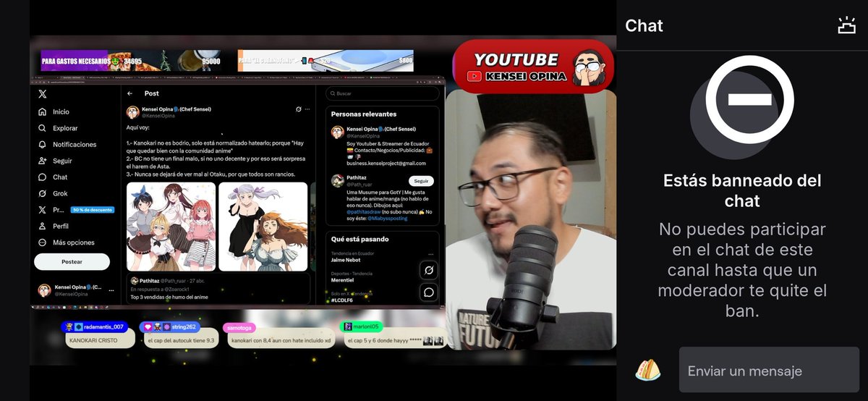Image resolution: width=868 pixels, height=401 pixels.
Task: Click the Kensei Opina (Chef Sensei) post author name
Action: 176,109
